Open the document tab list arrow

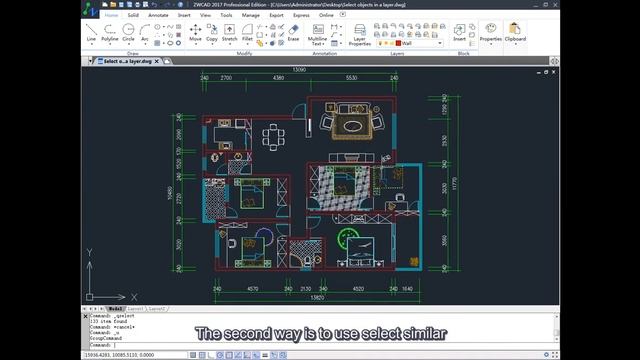(x=90, y=61)
